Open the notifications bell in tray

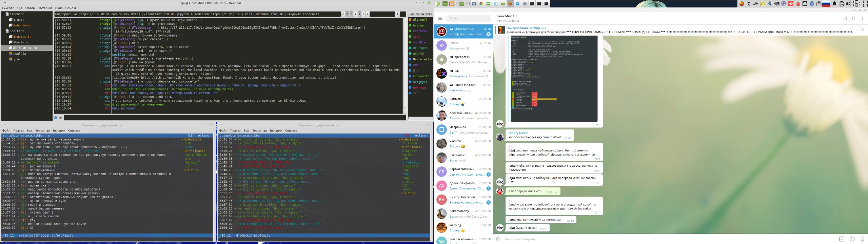click(834, 4)
